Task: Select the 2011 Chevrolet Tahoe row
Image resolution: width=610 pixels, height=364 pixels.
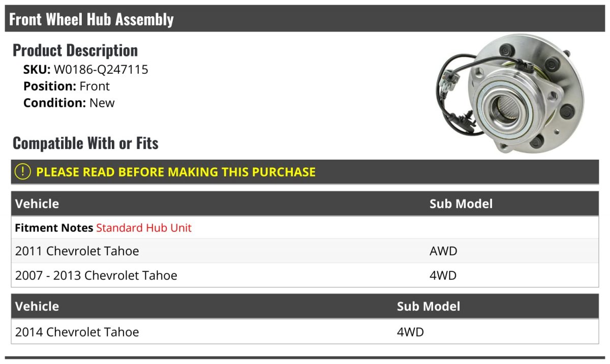Action: [77, 251]
